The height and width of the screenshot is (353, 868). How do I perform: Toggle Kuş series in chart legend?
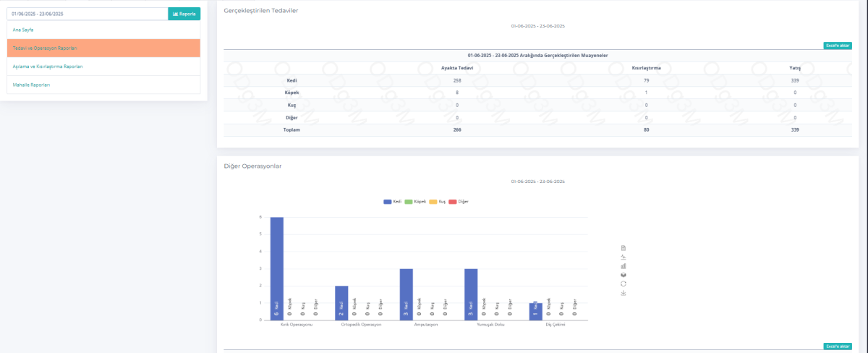438,201
